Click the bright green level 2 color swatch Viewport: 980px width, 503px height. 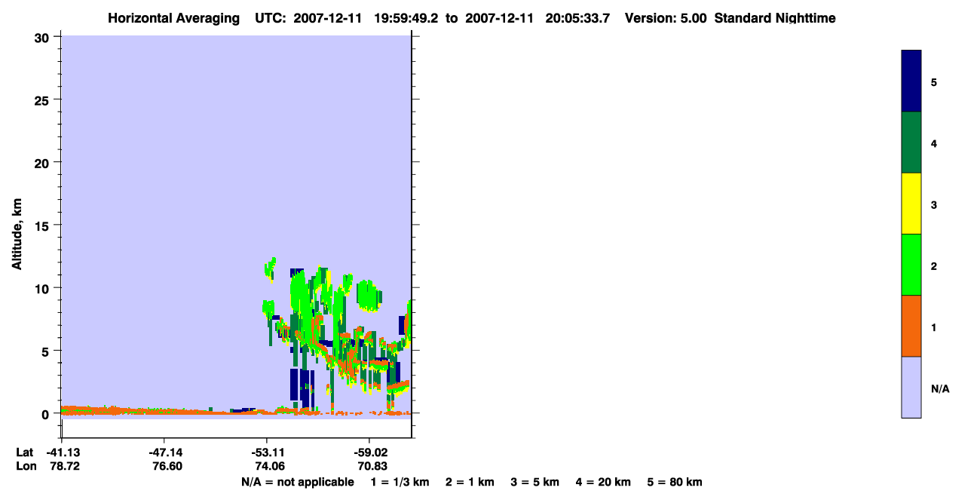(911, 265)
